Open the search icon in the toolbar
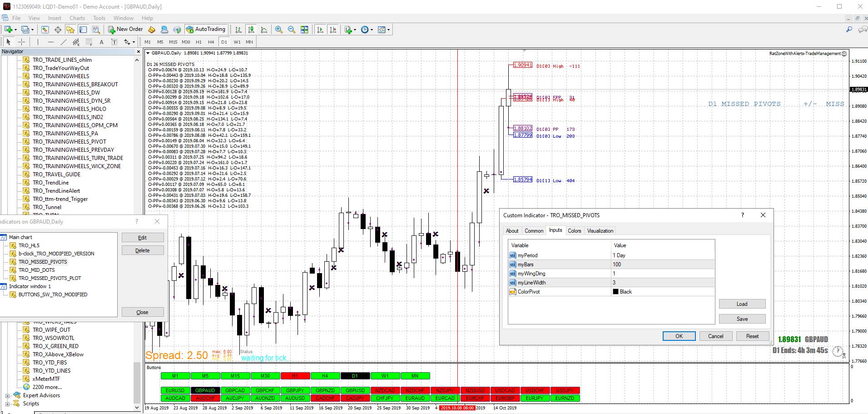This screenshot has width=868, height=414. [x=849, y=30]
